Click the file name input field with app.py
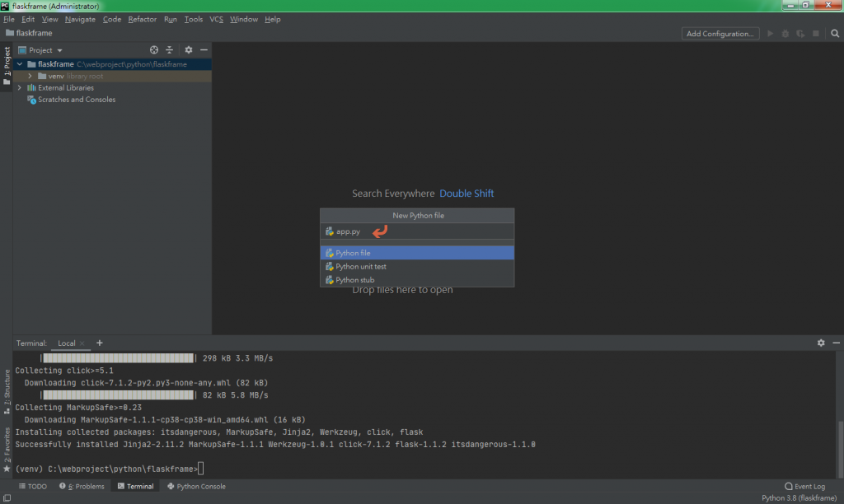The width and height of the screenshot is (844, 504). pos(417,231)
